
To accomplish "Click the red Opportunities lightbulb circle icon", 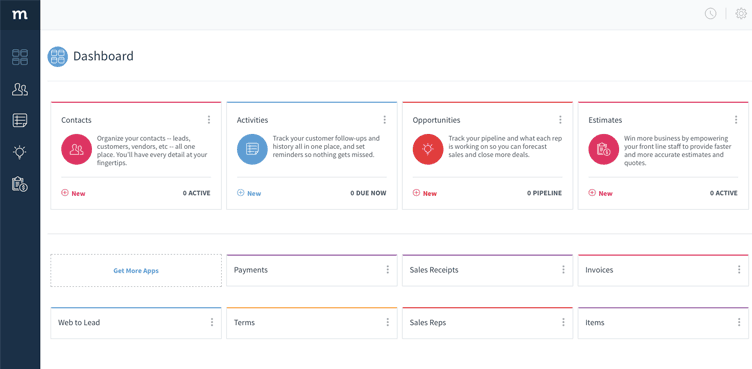I will [428, 149].
